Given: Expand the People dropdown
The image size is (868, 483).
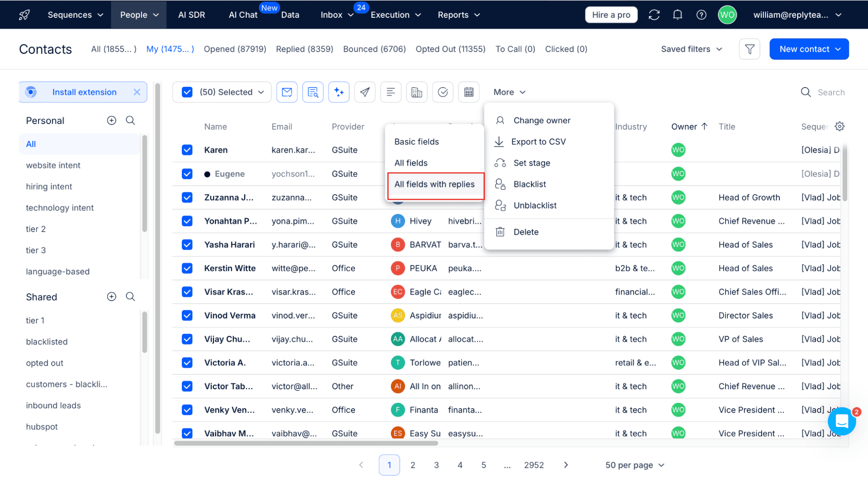Looking at the screenshot, I should point(139,15).
